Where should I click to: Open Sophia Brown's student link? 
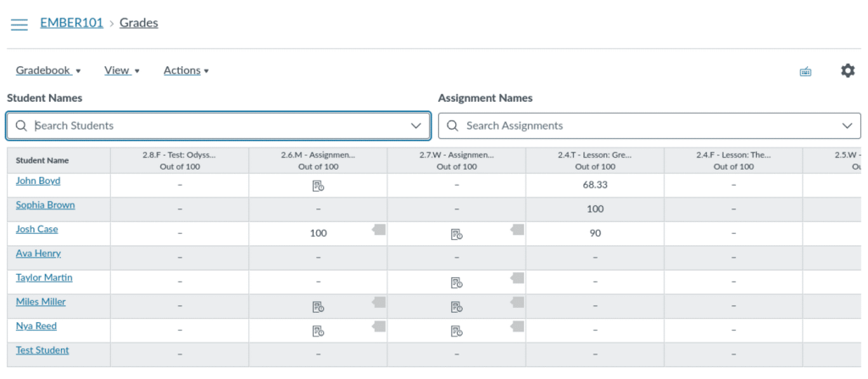click(x=45, y=205)
